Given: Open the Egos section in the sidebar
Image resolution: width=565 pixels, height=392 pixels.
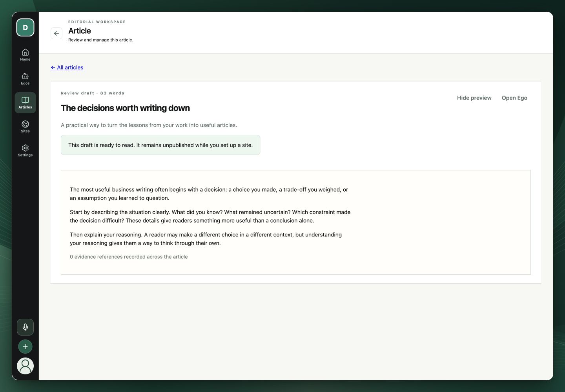Looking at the screenshot, I should pos(25,79).
